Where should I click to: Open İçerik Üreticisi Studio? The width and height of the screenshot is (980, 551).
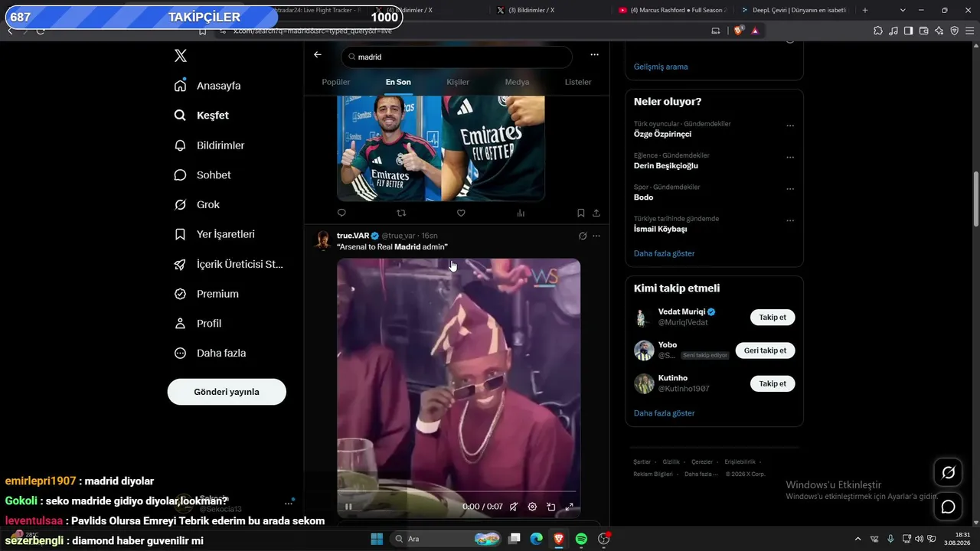pos(228,264)
